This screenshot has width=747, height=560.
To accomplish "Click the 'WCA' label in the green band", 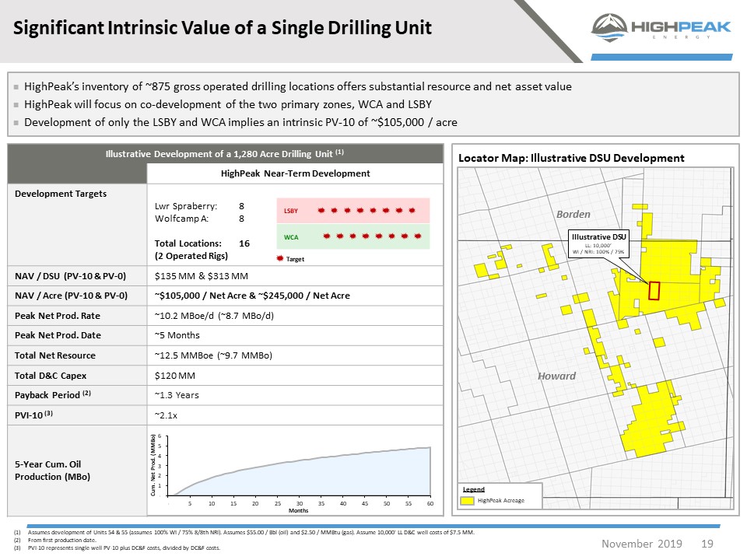I will [x=291, y=237].
